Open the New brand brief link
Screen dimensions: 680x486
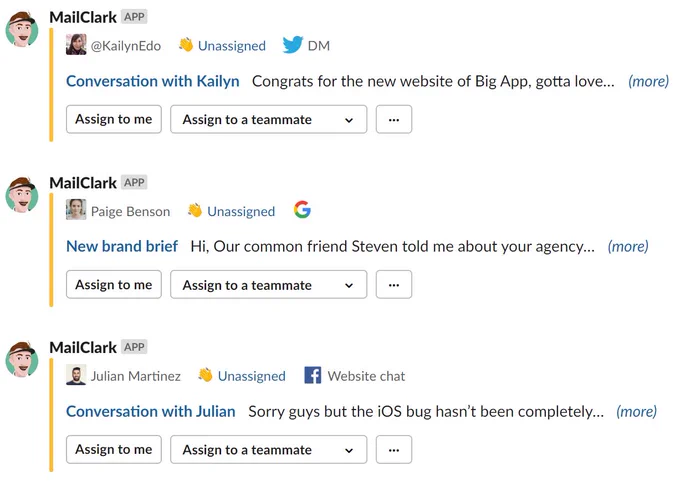(x=122, y=246)
